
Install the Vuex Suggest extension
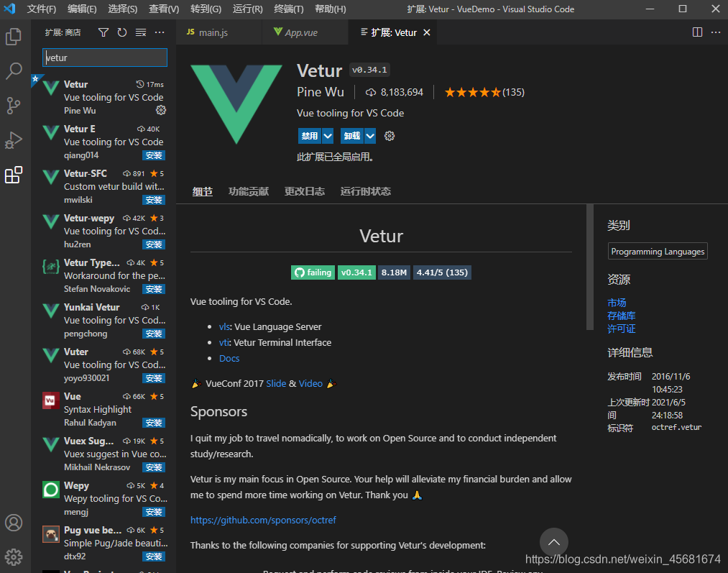(x=154, y=467)
